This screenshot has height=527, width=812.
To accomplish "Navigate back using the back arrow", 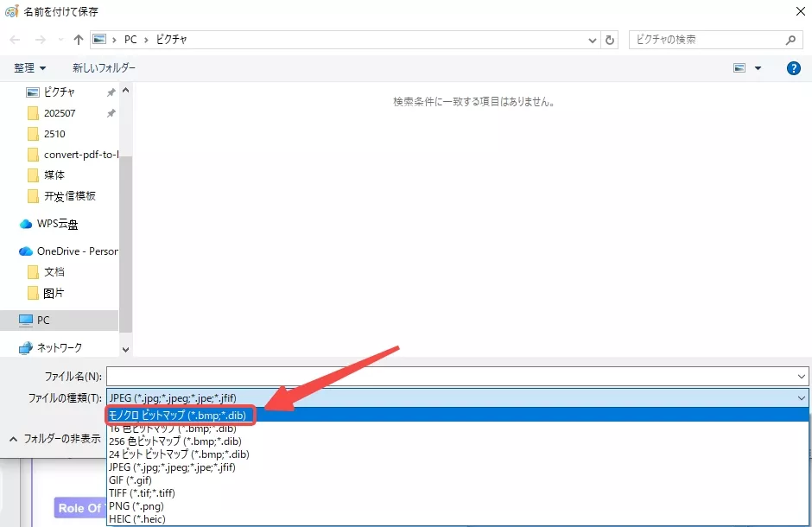I will 14,39.
